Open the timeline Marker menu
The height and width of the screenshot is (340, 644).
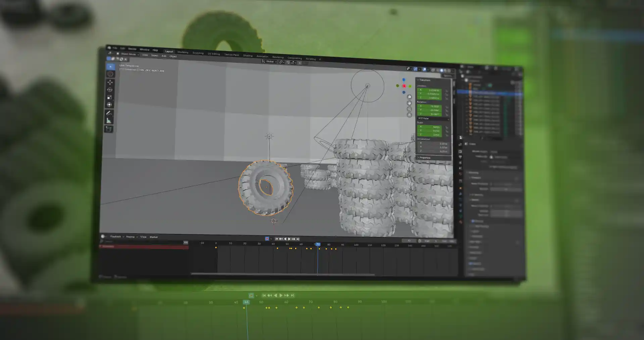coord(154,237)
